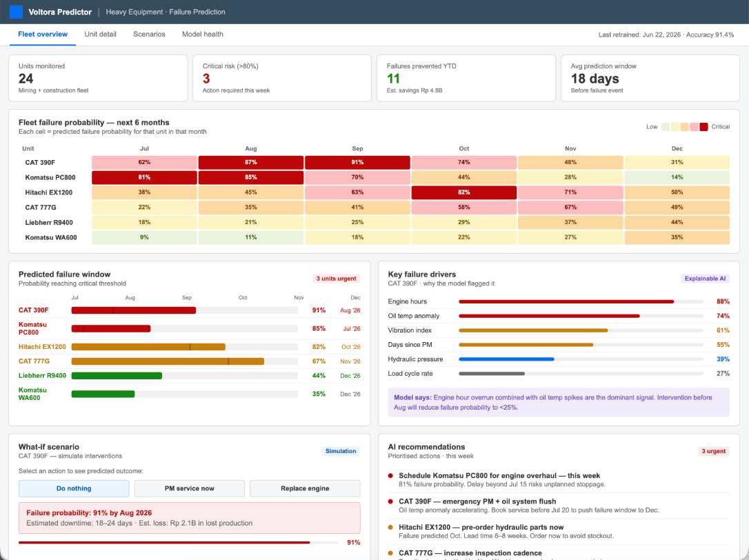Click the Explainable AI badge
Image resolution: width=749 pixels, height=560 pixels.
point(705,279)
